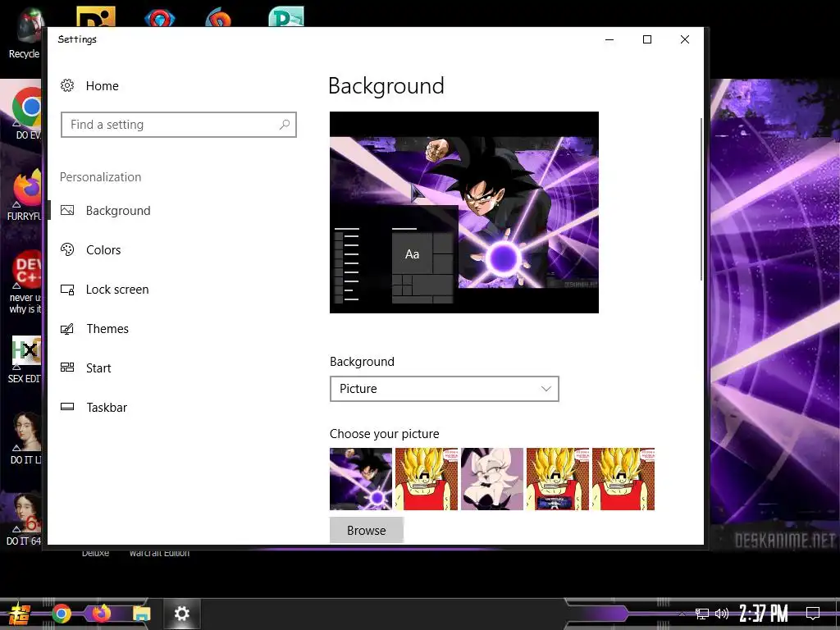Click the Settings window vertical scrollbar
This screenshot has width=840, height=630.
click(x=701, y=199)
